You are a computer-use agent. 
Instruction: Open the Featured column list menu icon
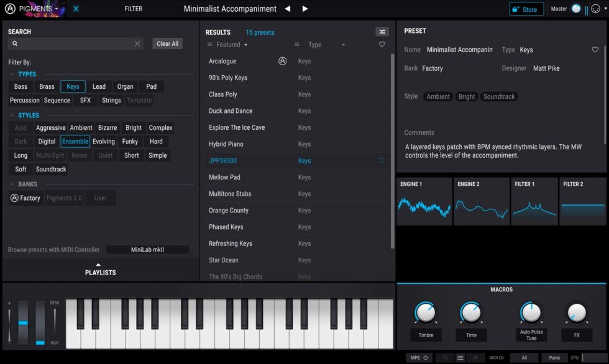click(x=210, y=44)
